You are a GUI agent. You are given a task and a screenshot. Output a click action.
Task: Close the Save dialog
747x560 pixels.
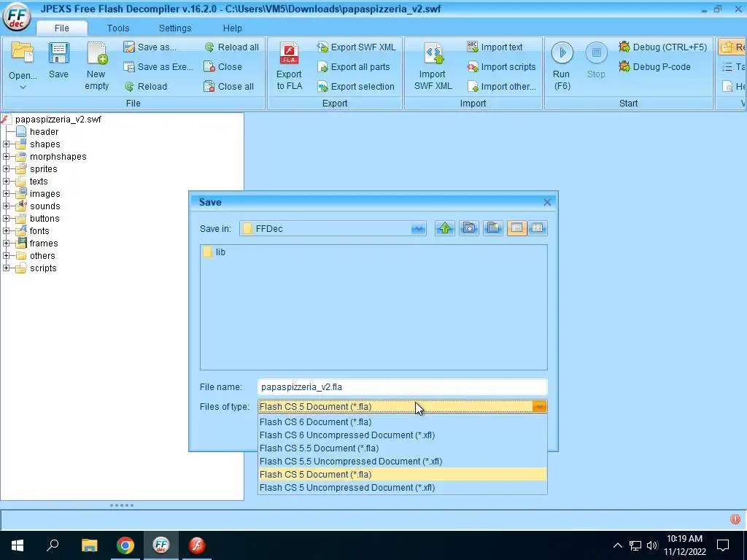tap(547, 202)
